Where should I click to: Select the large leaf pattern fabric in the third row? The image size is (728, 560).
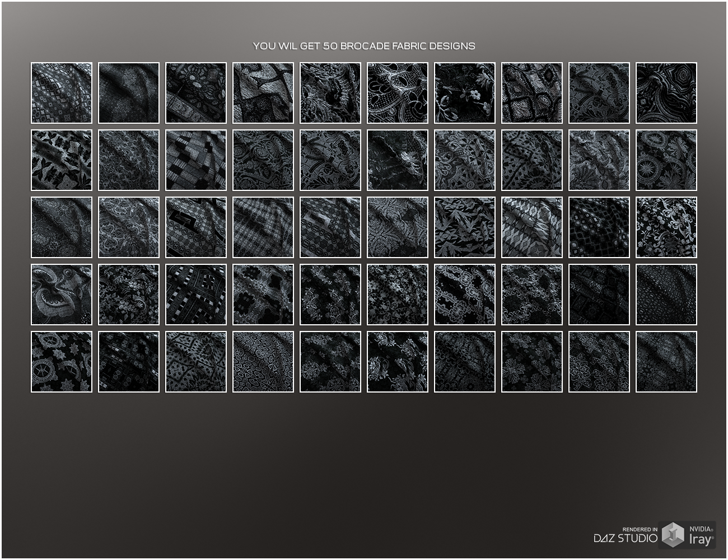[465, 227]
